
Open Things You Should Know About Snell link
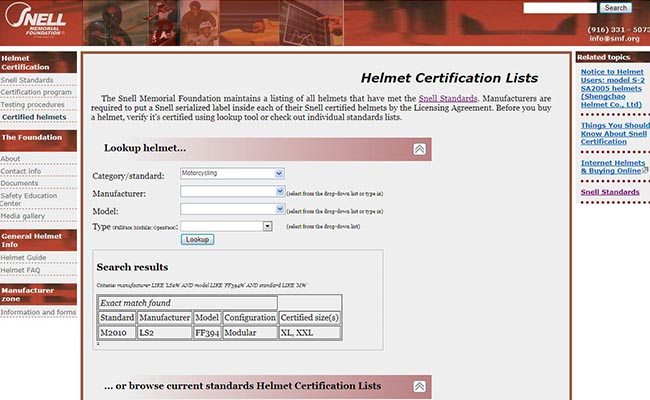(x=615, y=133)
